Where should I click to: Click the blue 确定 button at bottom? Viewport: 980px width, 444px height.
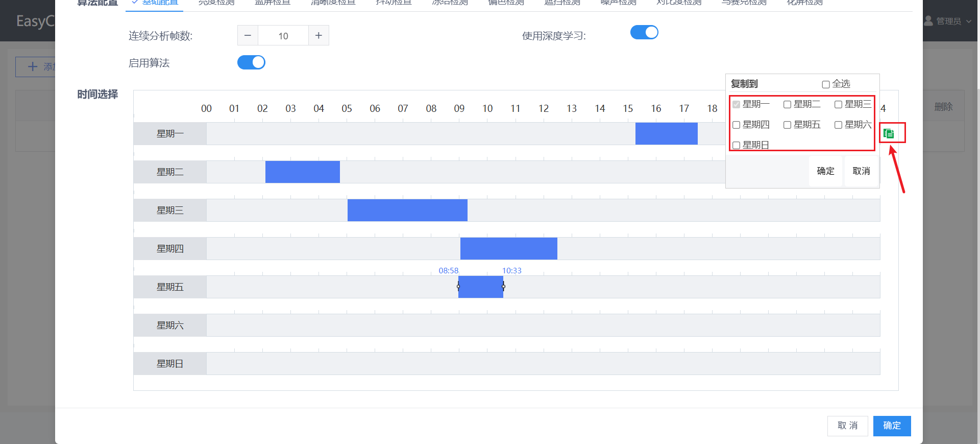(x=892, y=426)
